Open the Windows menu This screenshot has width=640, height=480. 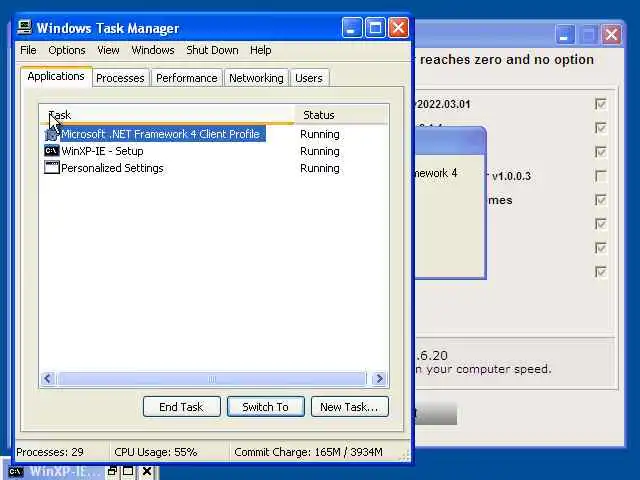click(x=153, y=50)
